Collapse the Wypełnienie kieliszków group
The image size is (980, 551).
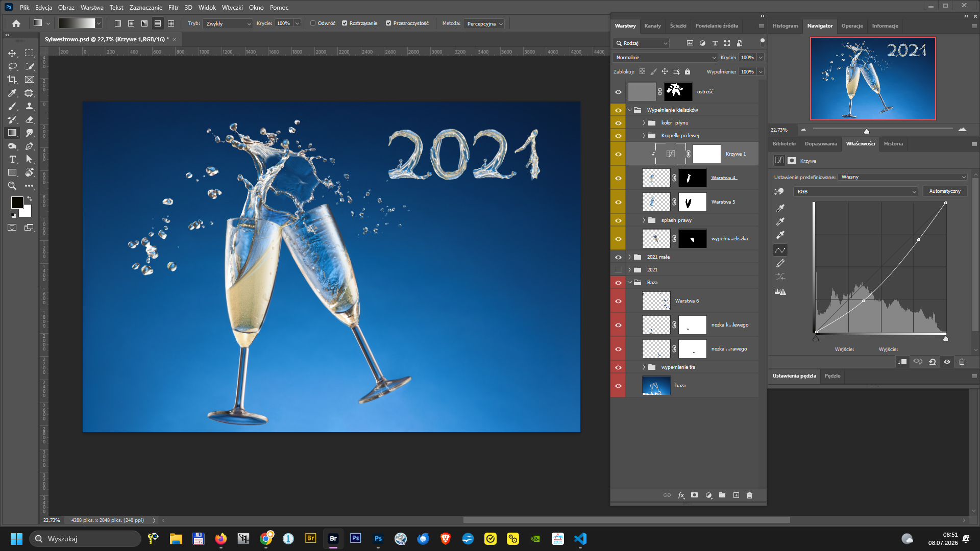[x=630, y=110]
